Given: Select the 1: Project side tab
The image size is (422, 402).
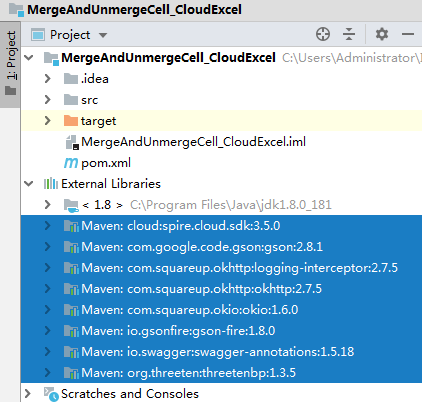Looking at the screenshot, I should click(11, 64).
